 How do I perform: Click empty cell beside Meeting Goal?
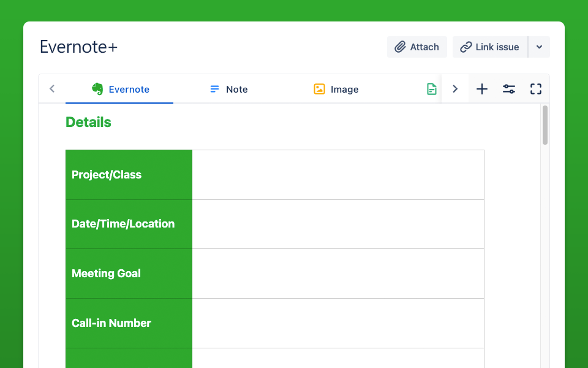(x=338, y=274)
